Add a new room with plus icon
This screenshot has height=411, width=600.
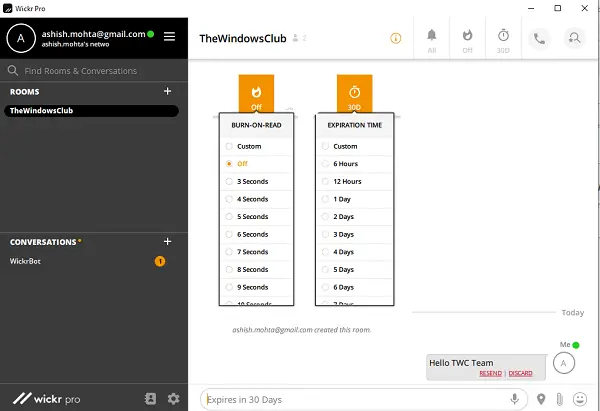pos(167,91)
